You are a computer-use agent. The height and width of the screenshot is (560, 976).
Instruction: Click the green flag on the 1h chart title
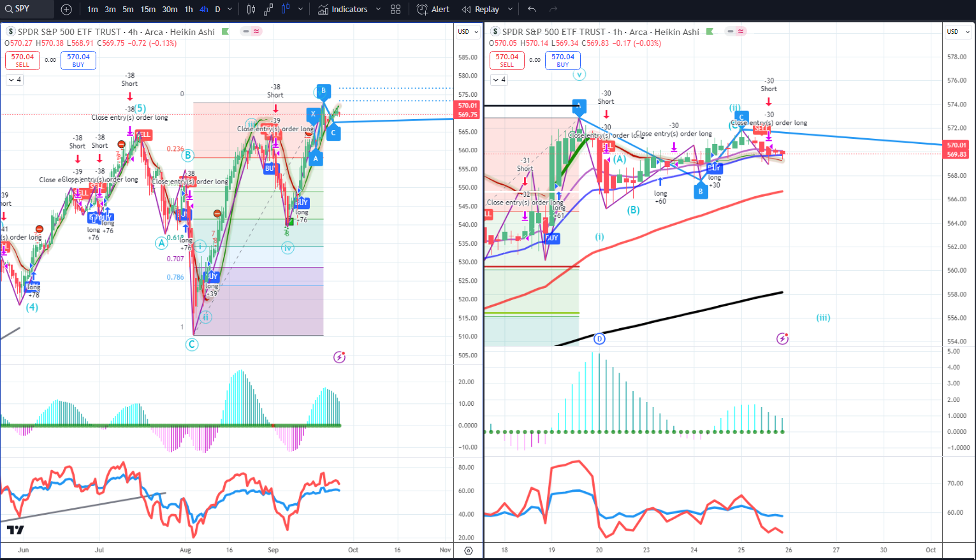pos(710,32)
